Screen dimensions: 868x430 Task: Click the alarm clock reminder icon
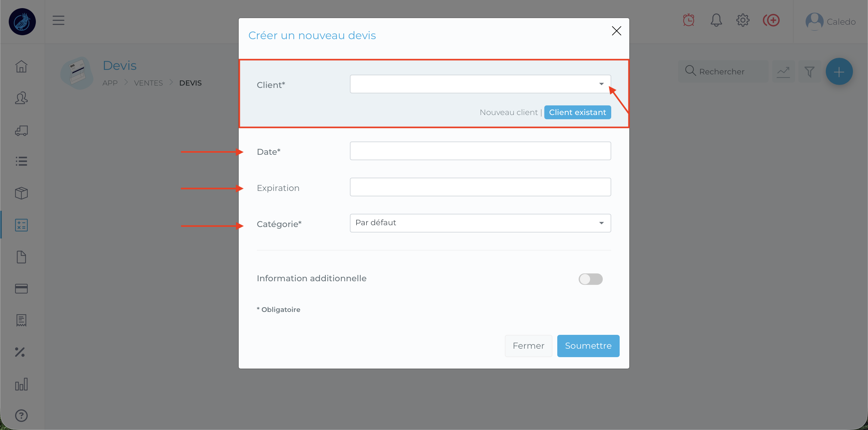coord(688,20)
